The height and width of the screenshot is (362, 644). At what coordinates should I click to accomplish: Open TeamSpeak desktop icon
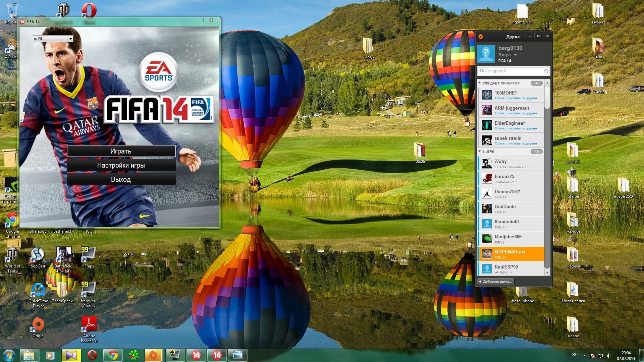63,293
